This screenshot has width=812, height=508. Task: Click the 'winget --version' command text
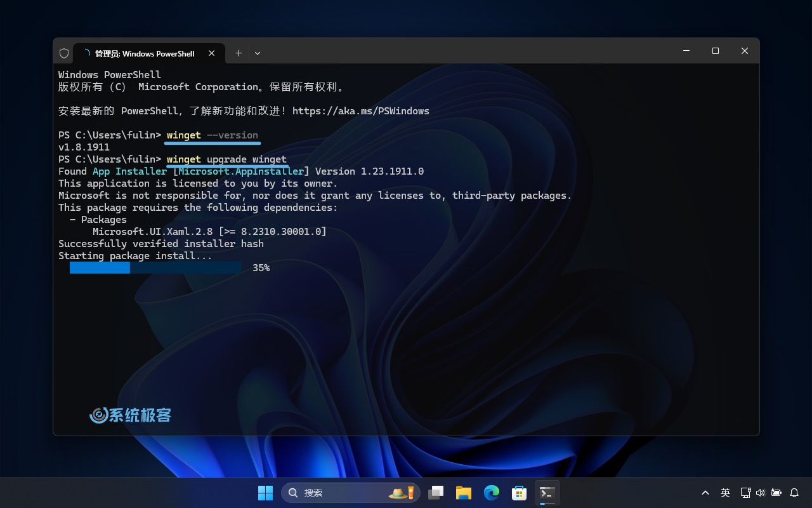[213, 135]
